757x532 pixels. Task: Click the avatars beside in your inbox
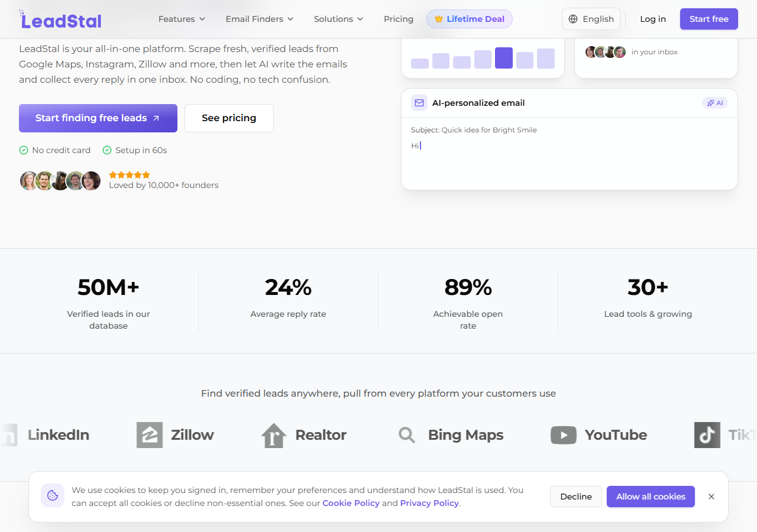point(606,52)
